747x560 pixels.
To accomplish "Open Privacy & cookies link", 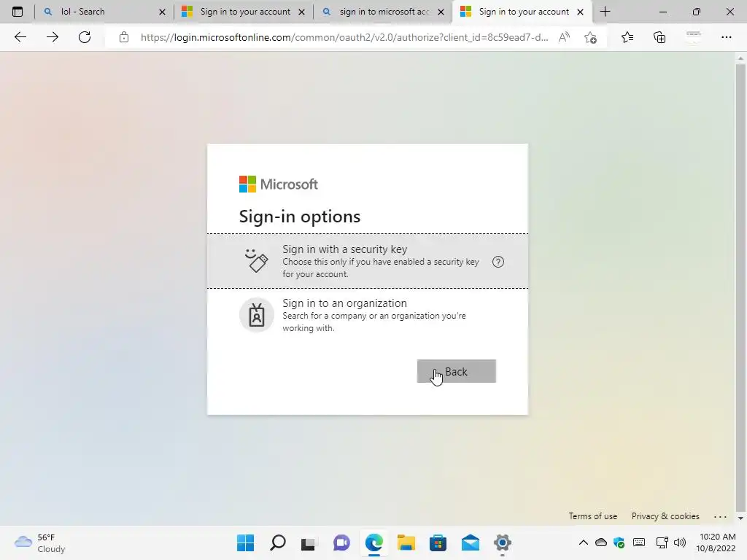I will (665, 516).
